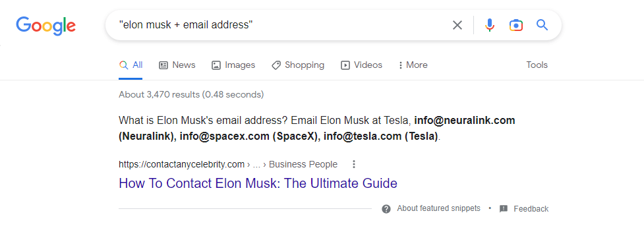The image size is (644, 238).
Task: Expand the More search categories menu
Action: tap(413, 65)
